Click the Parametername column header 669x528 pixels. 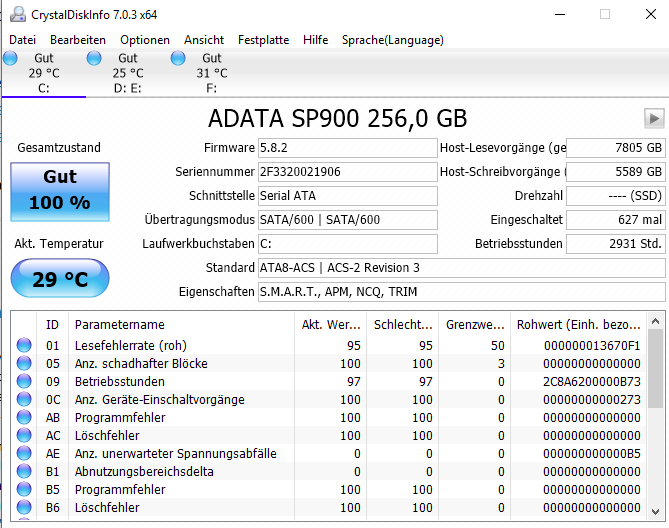point(181,325)
